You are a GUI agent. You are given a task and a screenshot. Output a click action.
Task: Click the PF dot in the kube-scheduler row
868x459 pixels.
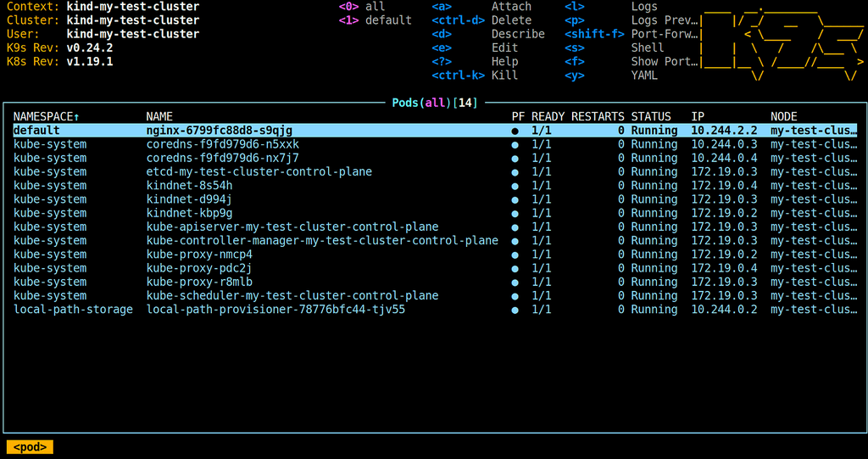515,297
